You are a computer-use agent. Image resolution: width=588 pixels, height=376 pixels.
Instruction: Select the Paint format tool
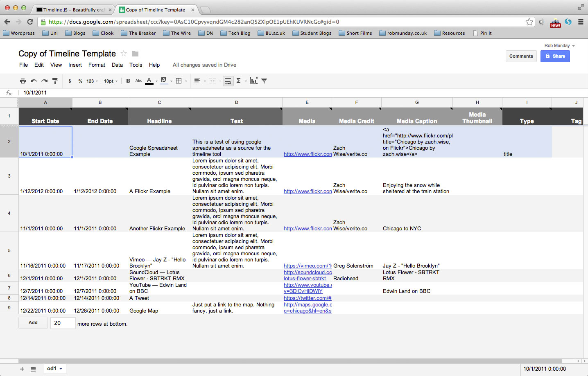[x=55, y=81]
